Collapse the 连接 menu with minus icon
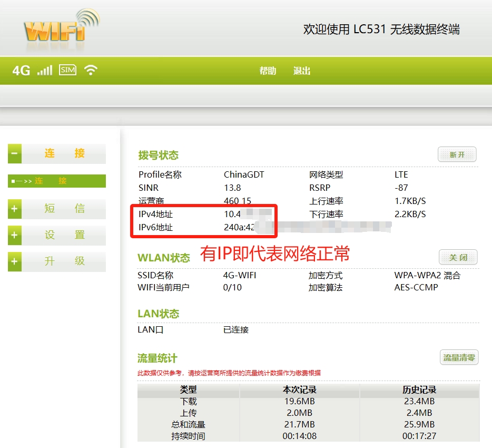 coord(14,153)
